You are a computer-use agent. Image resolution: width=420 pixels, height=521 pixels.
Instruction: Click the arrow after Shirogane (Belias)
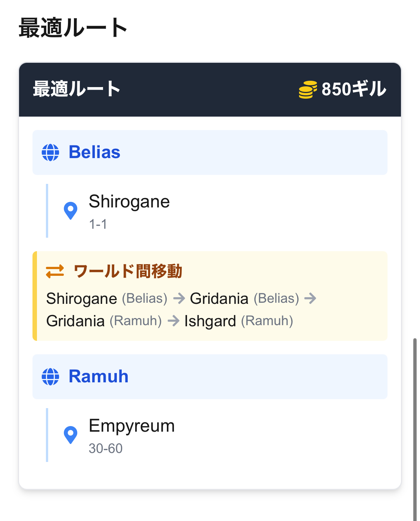pos(179,299)
